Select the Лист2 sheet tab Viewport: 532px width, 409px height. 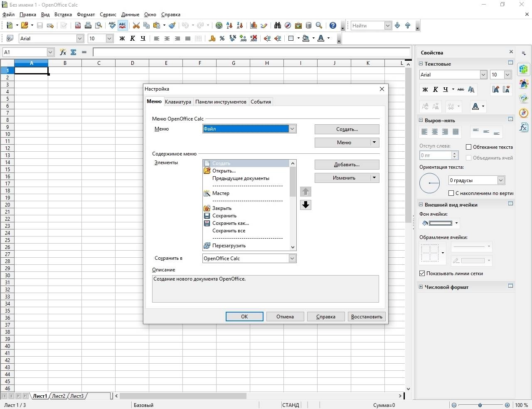click(59, 396)
